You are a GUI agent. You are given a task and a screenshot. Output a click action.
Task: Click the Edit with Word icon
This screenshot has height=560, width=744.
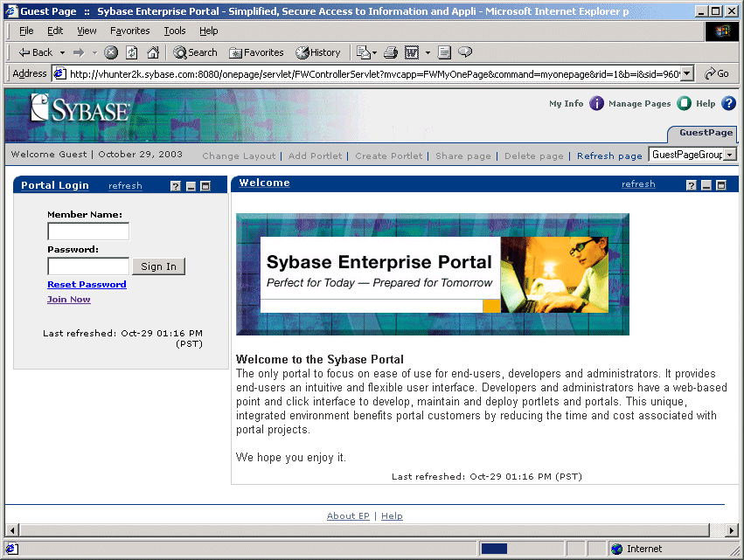[x=412, y=52]
